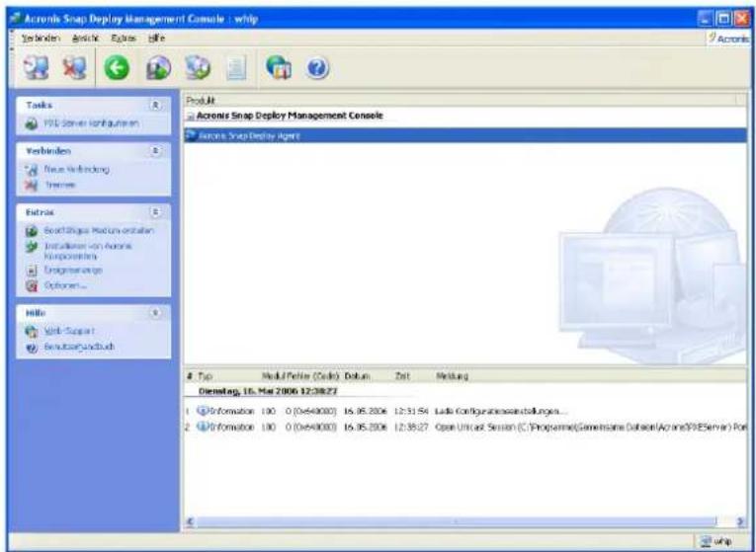Click the web support globe toolbar icon

tap(279, 67)
